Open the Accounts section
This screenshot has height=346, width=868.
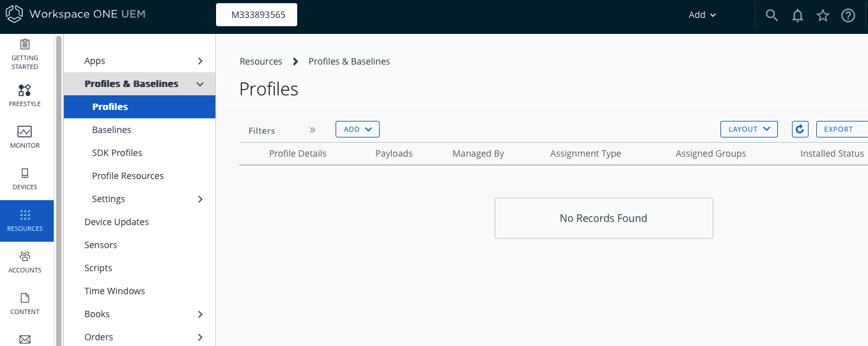(x=25, y=262)
